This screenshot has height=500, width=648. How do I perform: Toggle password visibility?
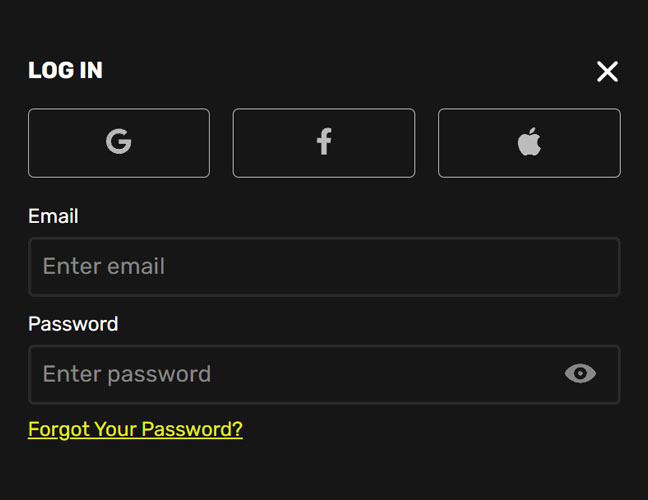click(x=580, y=374)
